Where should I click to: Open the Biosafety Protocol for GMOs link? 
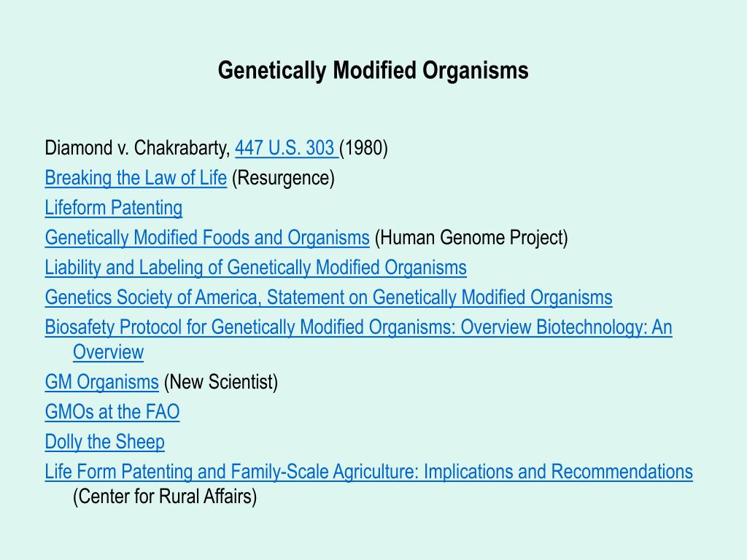point(358,327)
